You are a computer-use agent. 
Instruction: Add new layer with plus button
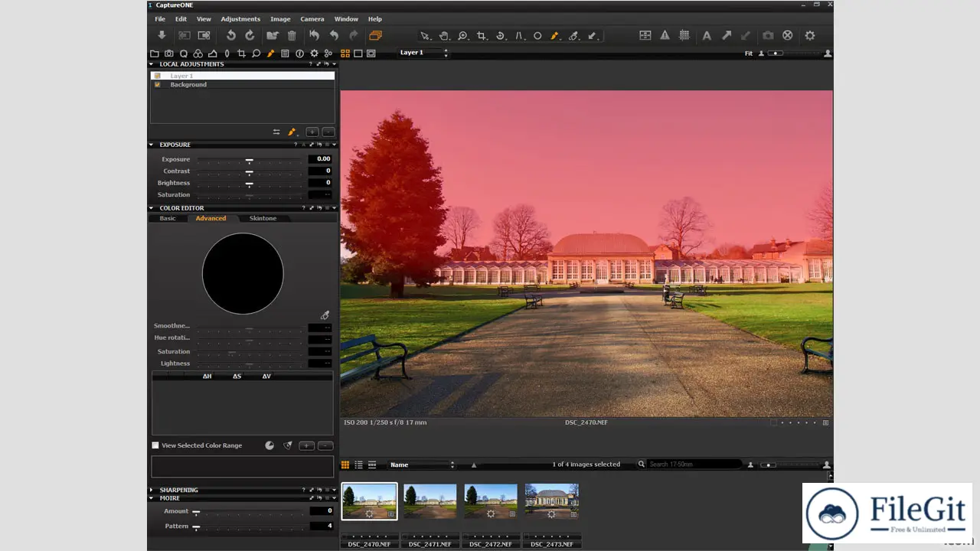point(312,132)
